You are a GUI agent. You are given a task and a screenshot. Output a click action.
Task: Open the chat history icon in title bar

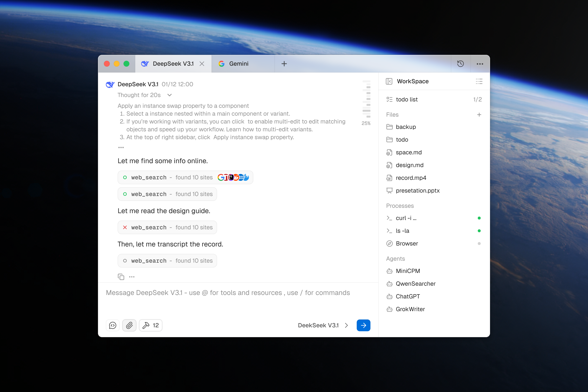[460, 64]
